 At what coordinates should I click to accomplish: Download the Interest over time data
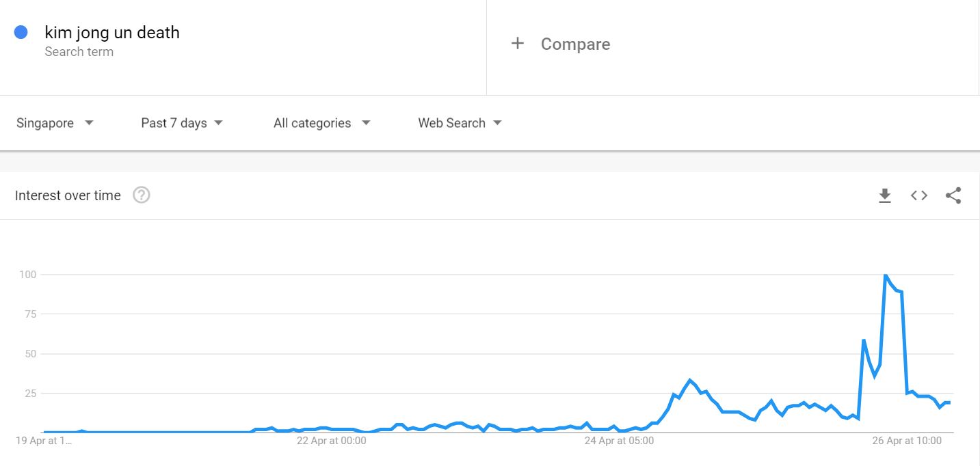[885, 196]
